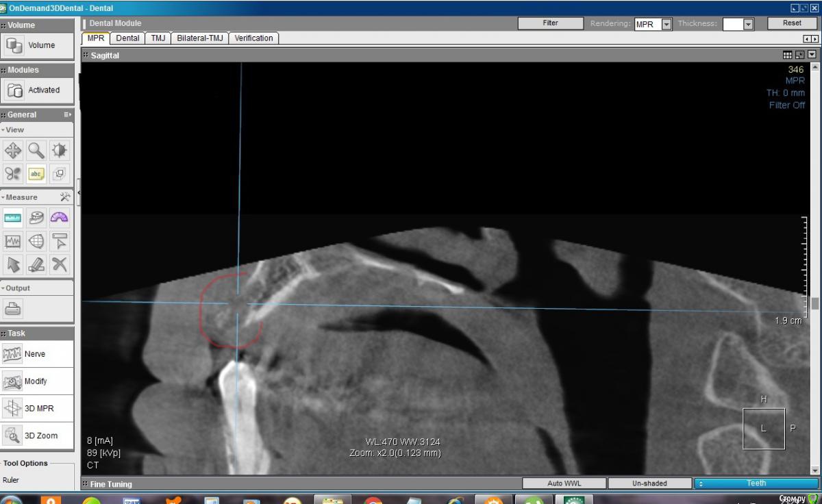Image resolution: width=822 pixels, height=504 pixels.
Task: Collapse the View section in General panel
Action: coord(14,129)
